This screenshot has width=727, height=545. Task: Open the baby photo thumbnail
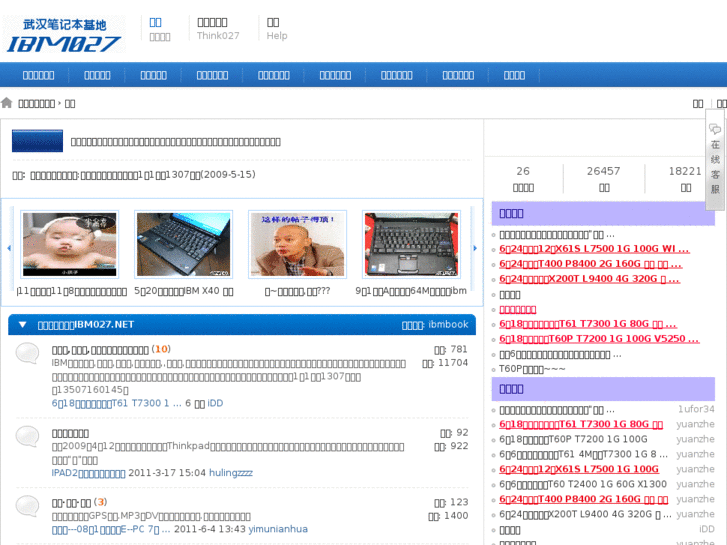coord(70,244)
